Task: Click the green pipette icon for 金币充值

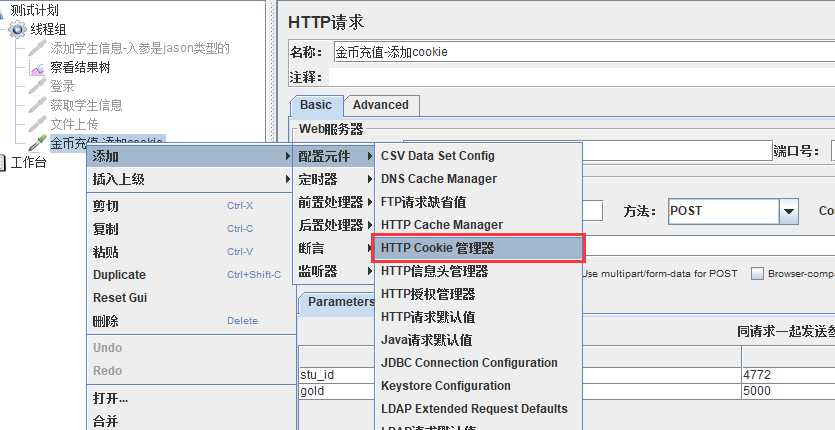Action: point(37,143)
